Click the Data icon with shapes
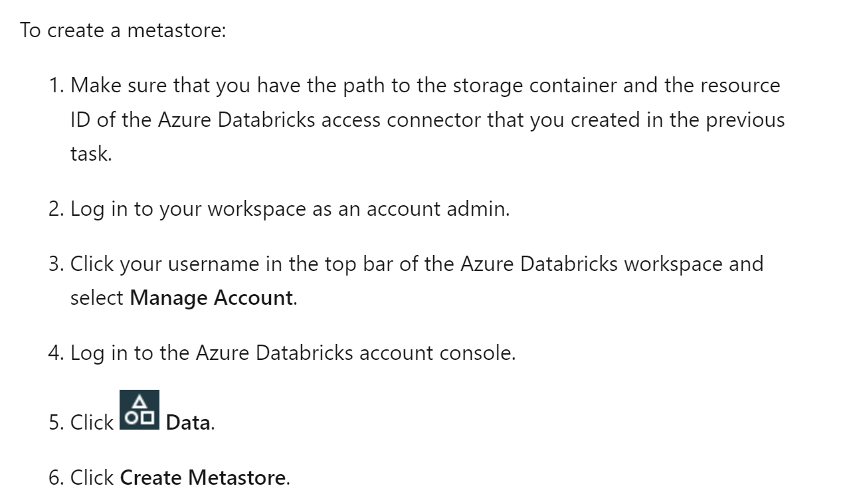Screen dimensions: 845x504 (140, 410)
